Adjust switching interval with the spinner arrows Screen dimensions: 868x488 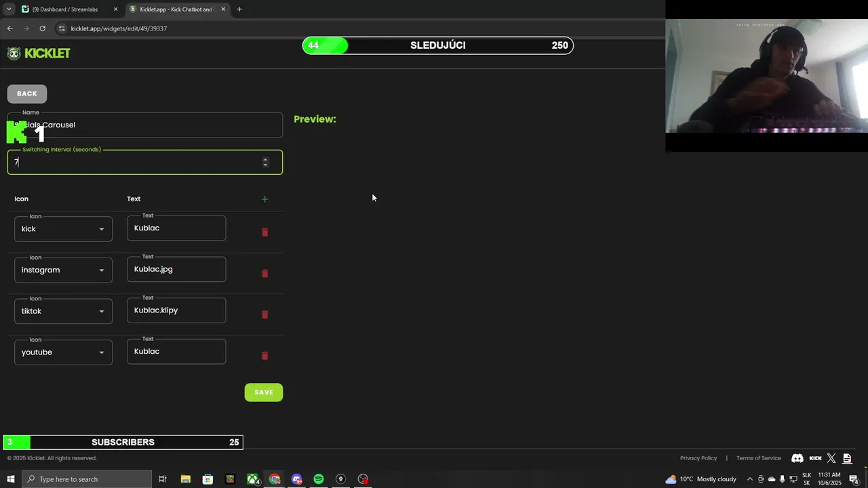click(265, 162)
